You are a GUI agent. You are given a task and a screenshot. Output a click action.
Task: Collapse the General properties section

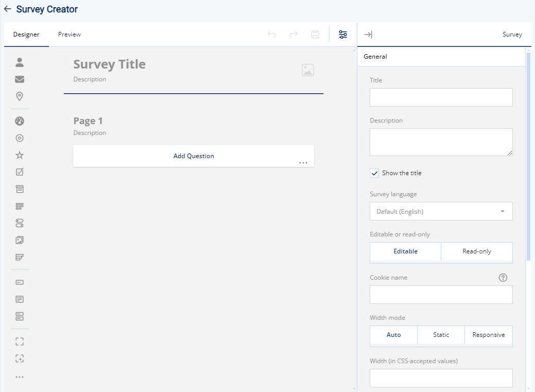point(441,56)
